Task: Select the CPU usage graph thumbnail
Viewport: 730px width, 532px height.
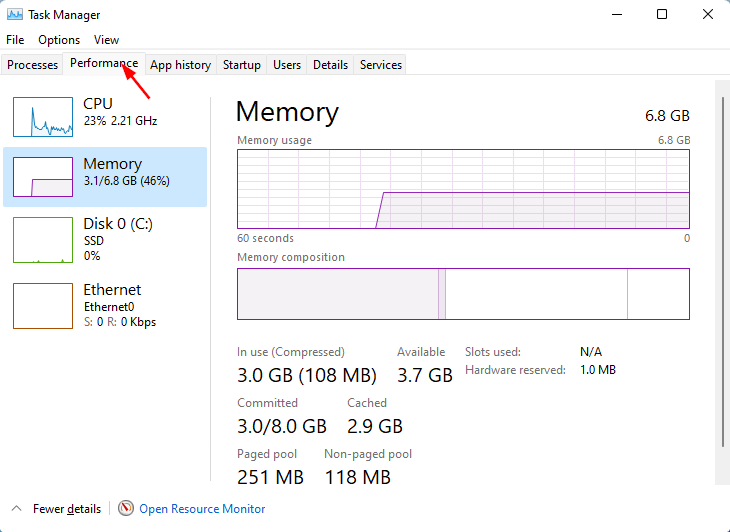Action: 43,117
